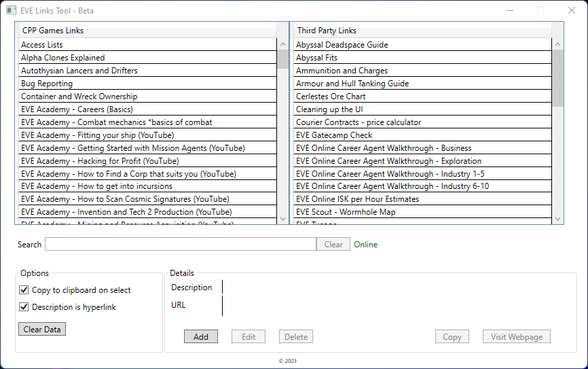Toggle Copy to clipboard on select checkbox
Screen dimensions: 588x369
tap(24, 289)
